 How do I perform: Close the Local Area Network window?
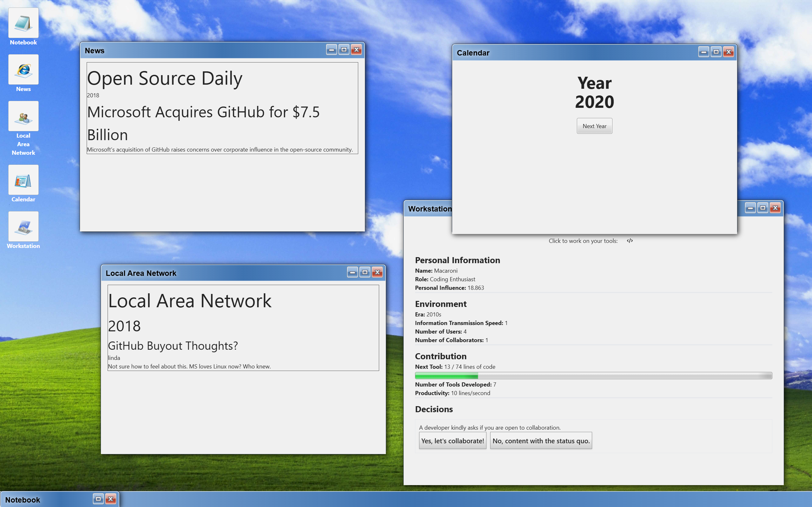point(378,272)
